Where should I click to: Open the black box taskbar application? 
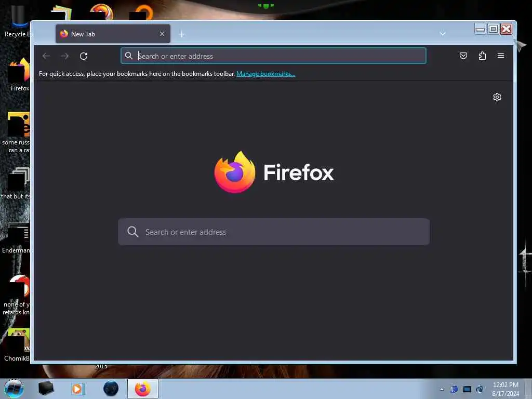point(46,389)
